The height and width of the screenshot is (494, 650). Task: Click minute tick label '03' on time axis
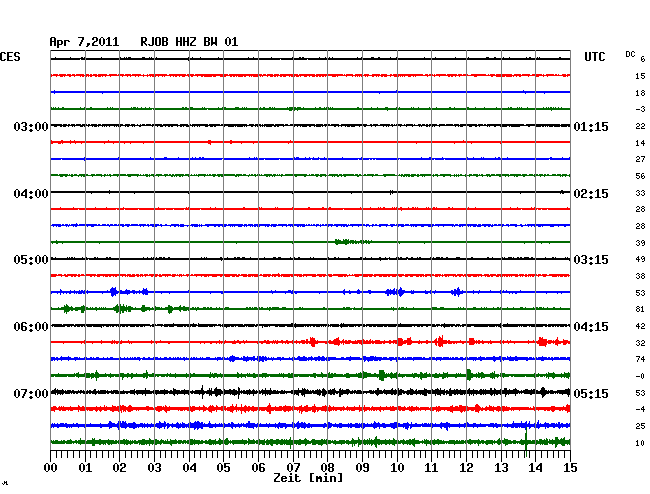click(x=154, y=468)
